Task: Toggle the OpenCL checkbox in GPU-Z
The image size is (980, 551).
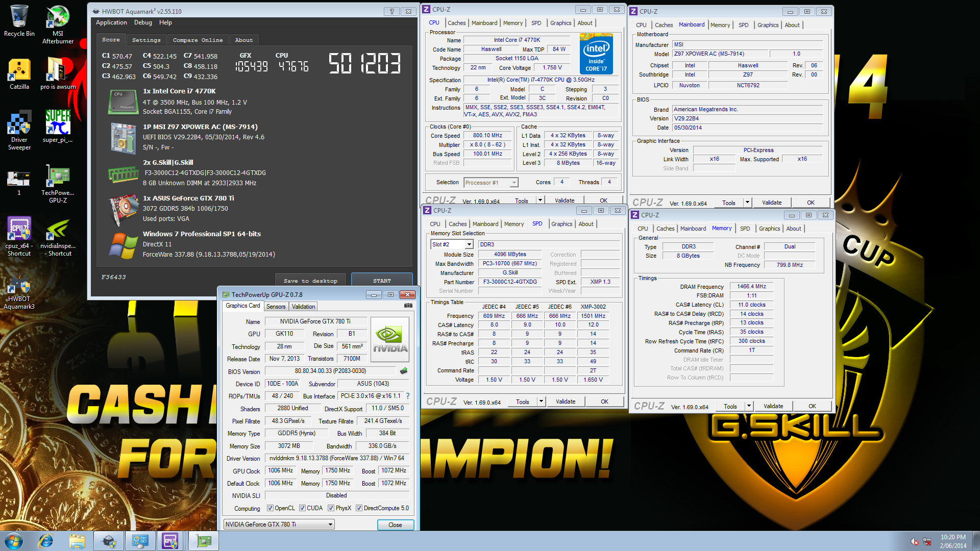Action: [271, 508]
